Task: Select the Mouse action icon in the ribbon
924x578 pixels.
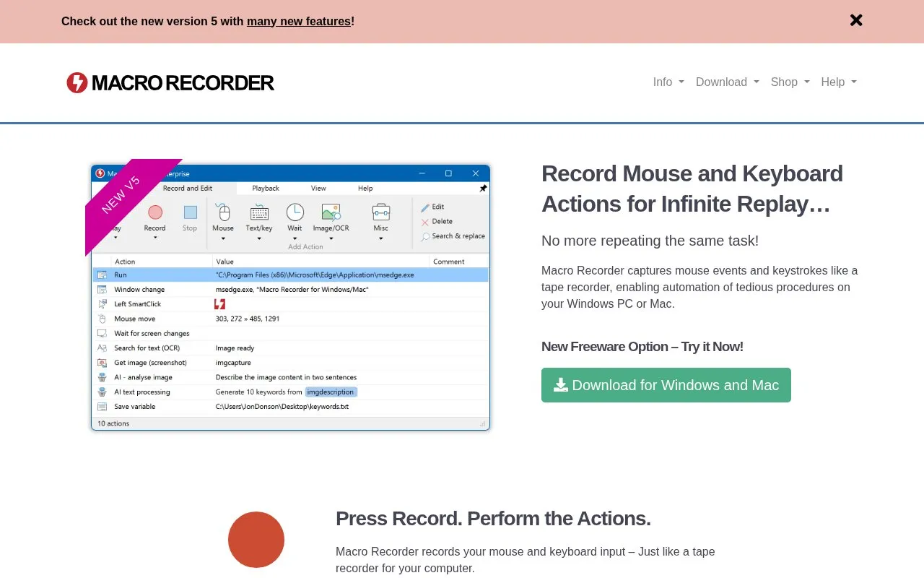Action: point(223,212)
